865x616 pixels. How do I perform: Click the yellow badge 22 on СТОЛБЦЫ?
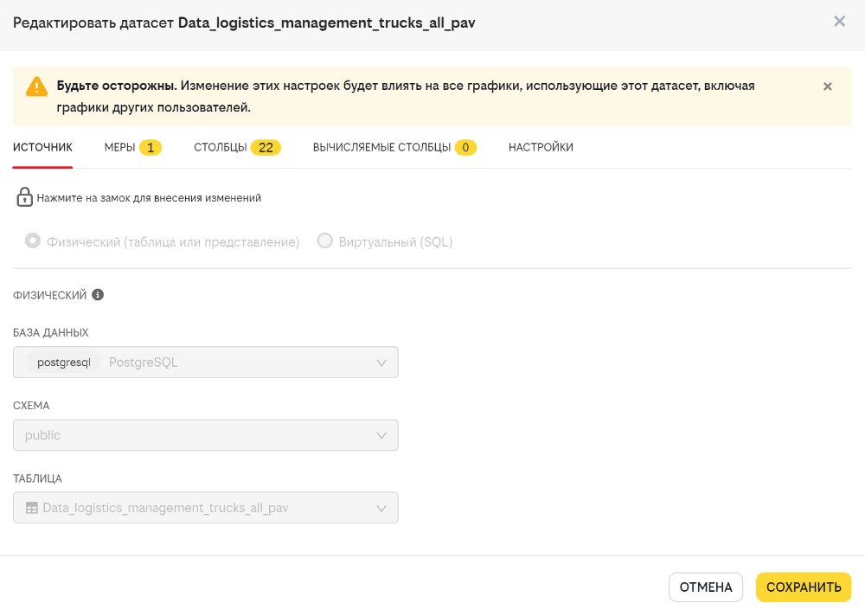tap(266, 147)
